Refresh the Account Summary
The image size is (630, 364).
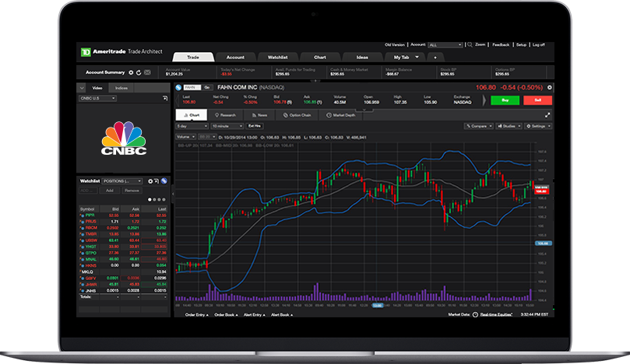(x=139, y=72)
